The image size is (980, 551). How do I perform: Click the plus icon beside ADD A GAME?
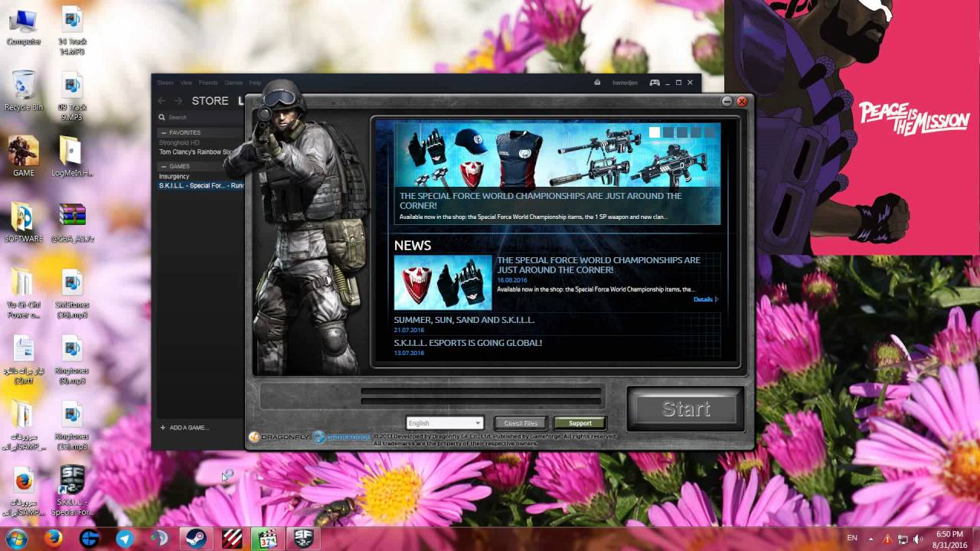[x=162, y=427]
